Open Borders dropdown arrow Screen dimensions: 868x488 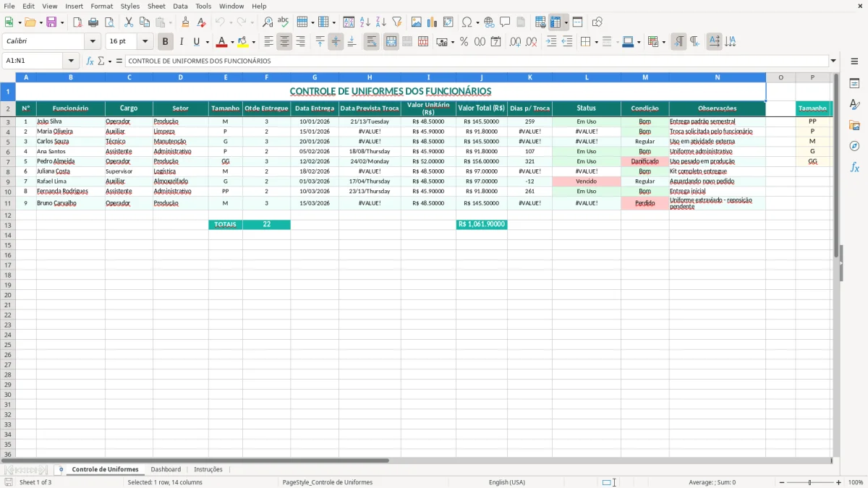tap(598, 42)
